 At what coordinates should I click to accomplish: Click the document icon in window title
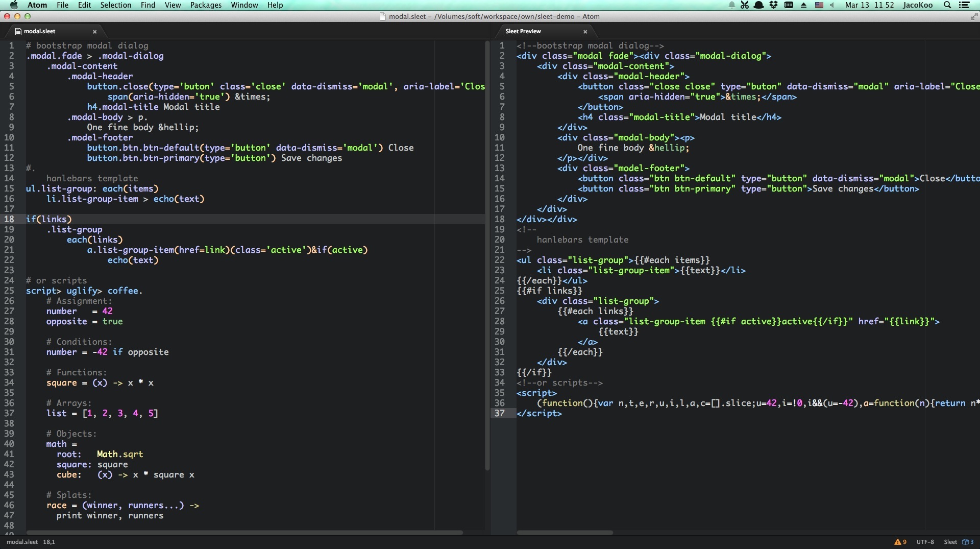tap(383, 16)
